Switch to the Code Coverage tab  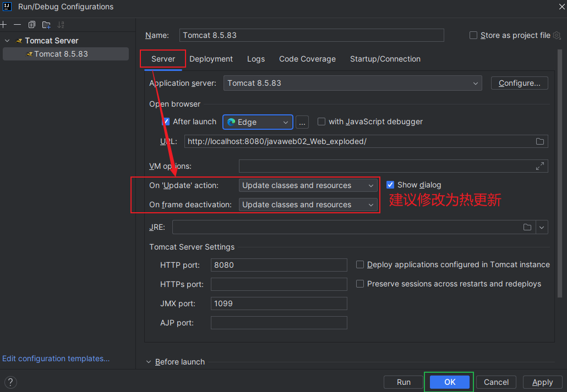tap(307, 59)
